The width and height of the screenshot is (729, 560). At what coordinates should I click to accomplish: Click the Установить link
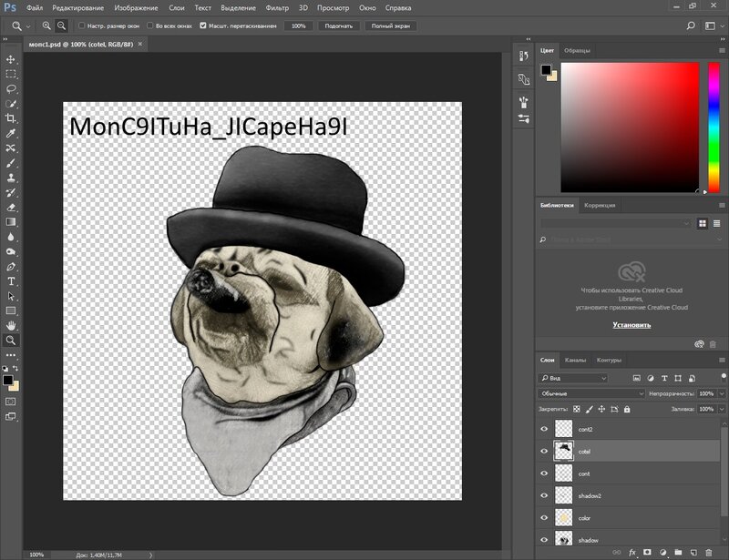(631, 324)
